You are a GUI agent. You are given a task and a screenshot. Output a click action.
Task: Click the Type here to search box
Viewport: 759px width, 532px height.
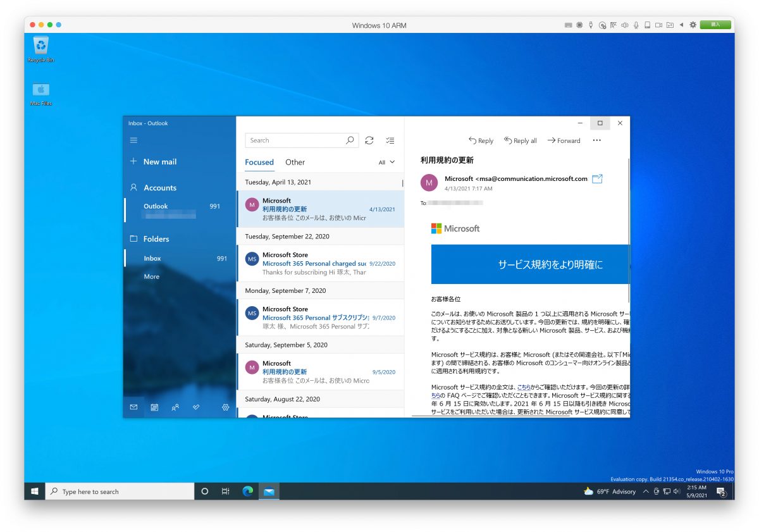(120, 492)
